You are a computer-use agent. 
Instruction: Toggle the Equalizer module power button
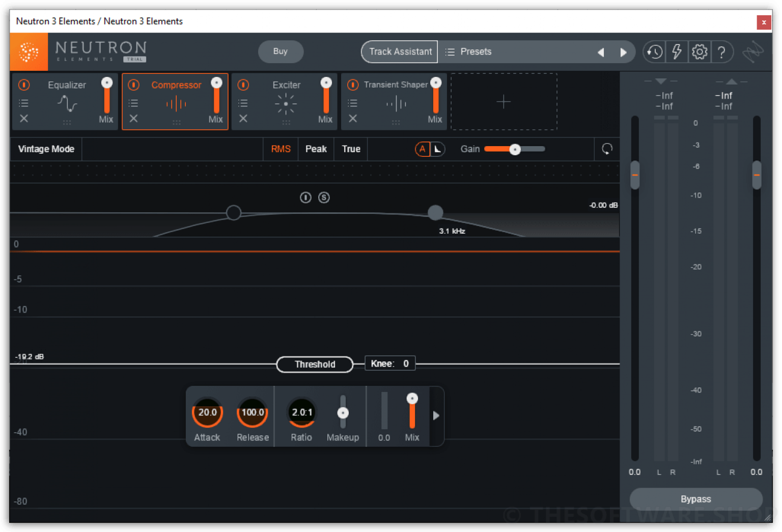(24, 85)
